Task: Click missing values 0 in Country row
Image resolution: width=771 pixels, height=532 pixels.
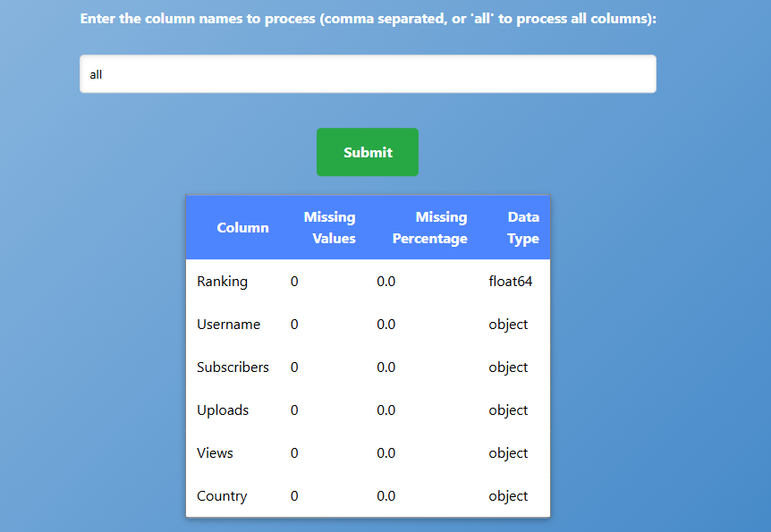Action: [294, 495]
